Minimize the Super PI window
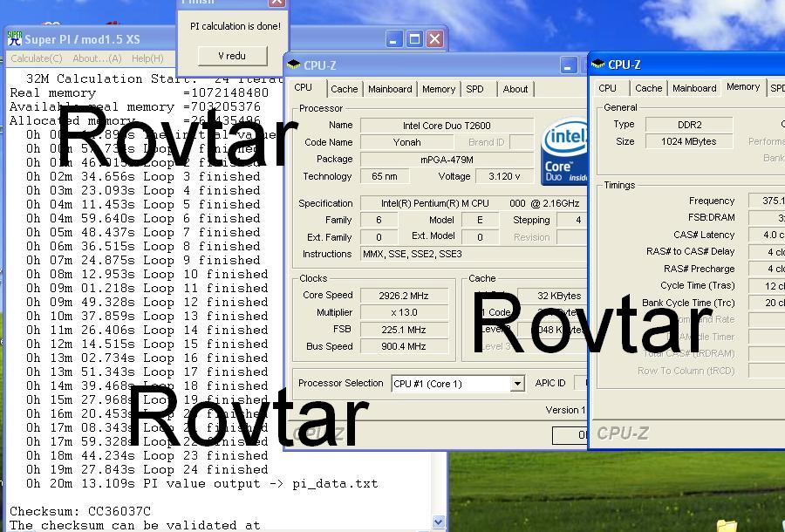 pos(393,39)
